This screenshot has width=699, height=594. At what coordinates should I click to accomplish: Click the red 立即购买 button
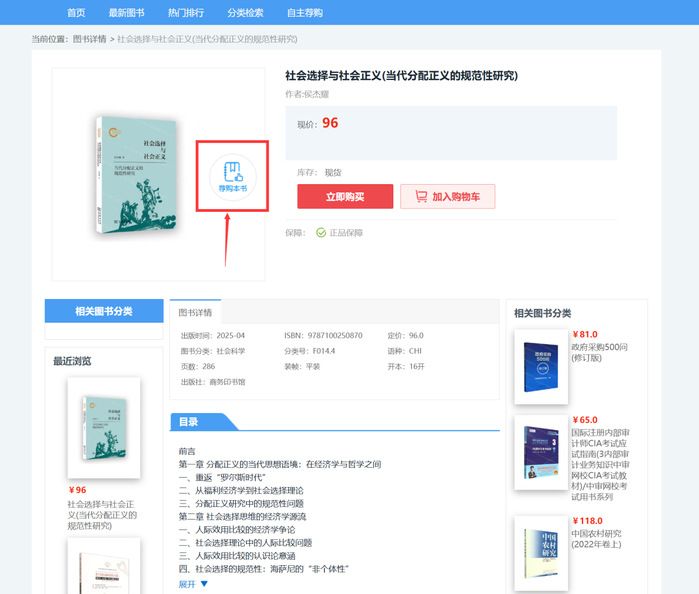pyautogui.click(x=345, y=196)
